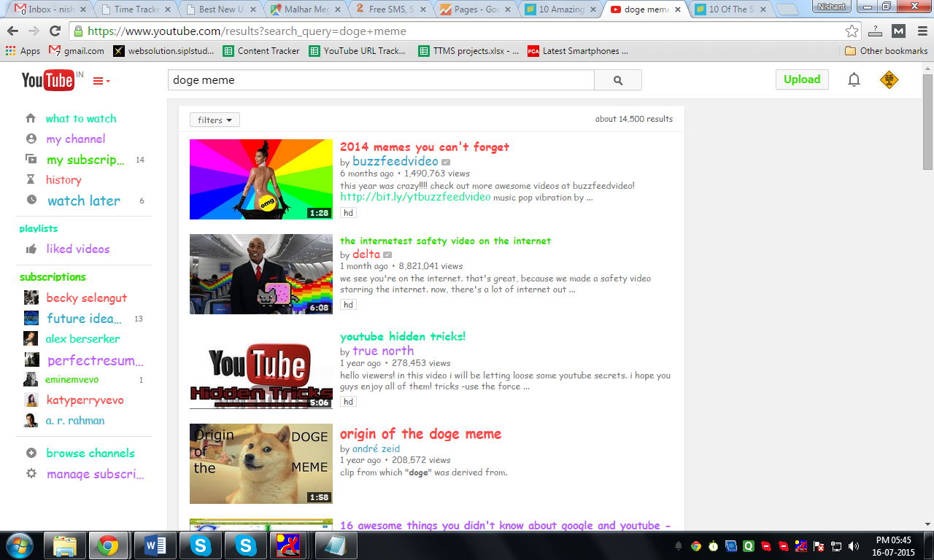
Task: Click the browser back arrow
Action: point(12,31)
